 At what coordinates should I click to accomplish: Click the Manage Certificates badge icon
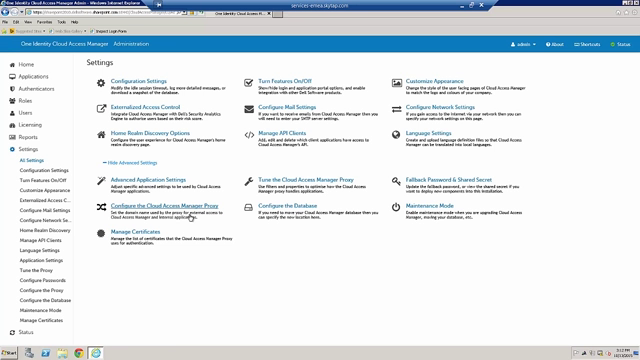[101, 233]
